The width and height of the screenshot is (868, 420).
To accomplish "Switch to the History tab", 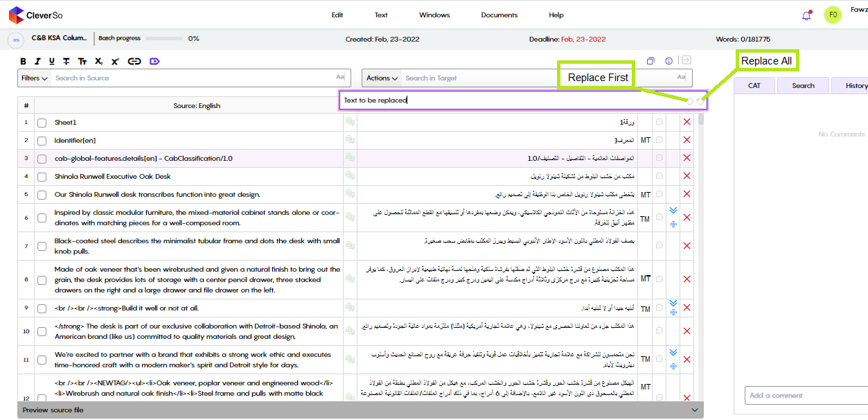I will 851,85.
